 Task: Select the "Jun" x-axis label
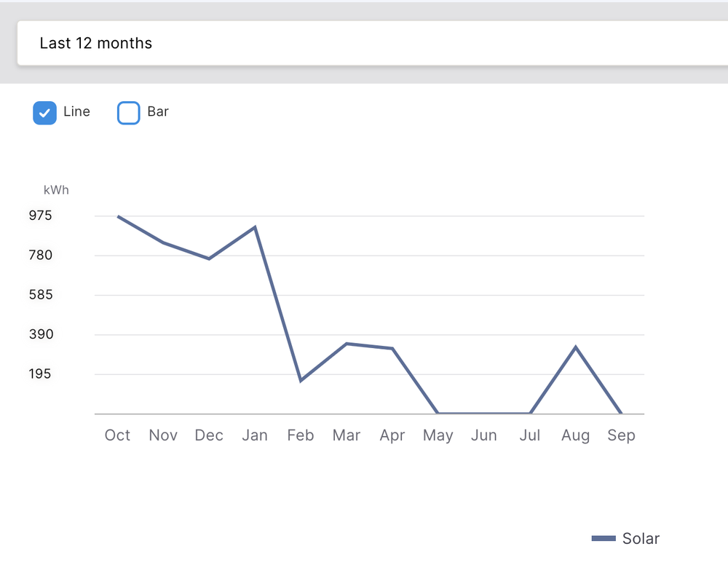(484, 435)
